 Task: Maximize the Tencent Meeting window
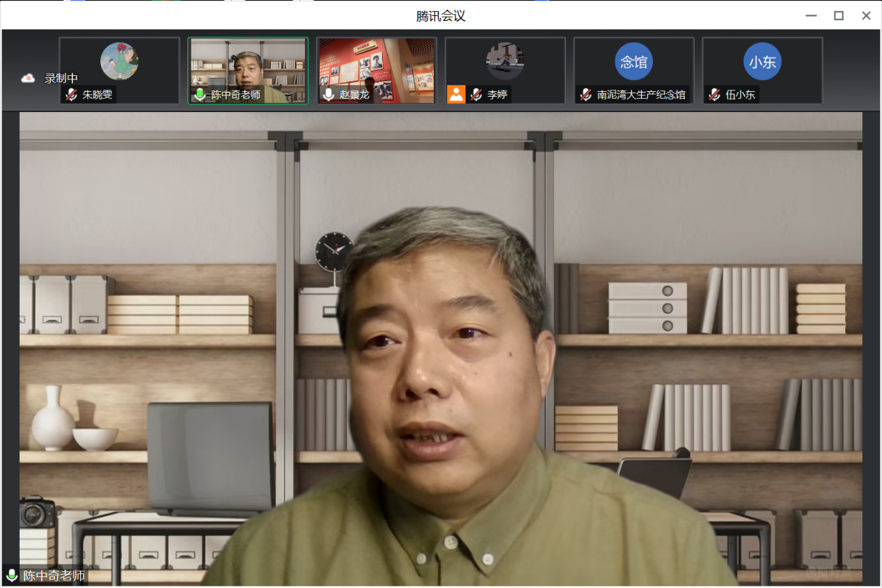point(839,15)
